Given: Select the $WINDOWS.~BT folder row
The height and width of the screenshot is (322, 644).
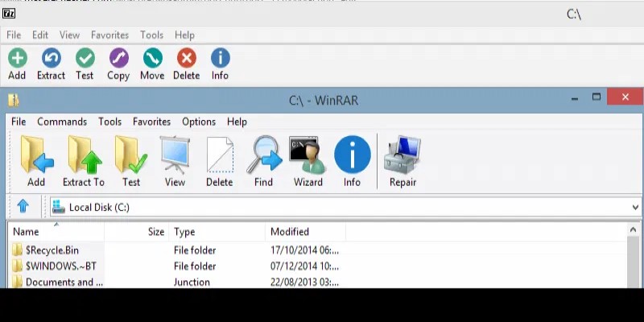Looking at the screenshot, I should click(x=60, y=266).
